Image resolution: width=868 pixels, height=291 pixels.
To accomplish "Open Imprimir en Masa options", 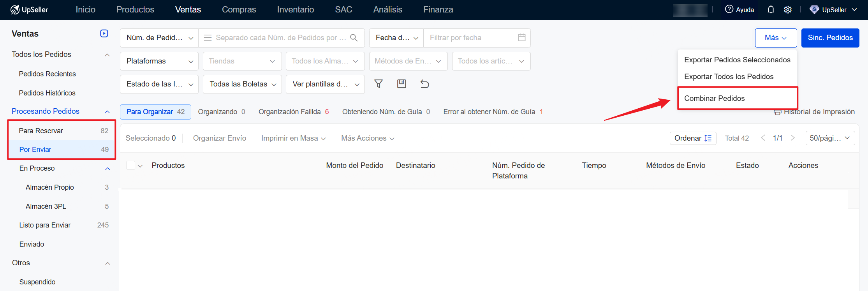I will [293, 138].
